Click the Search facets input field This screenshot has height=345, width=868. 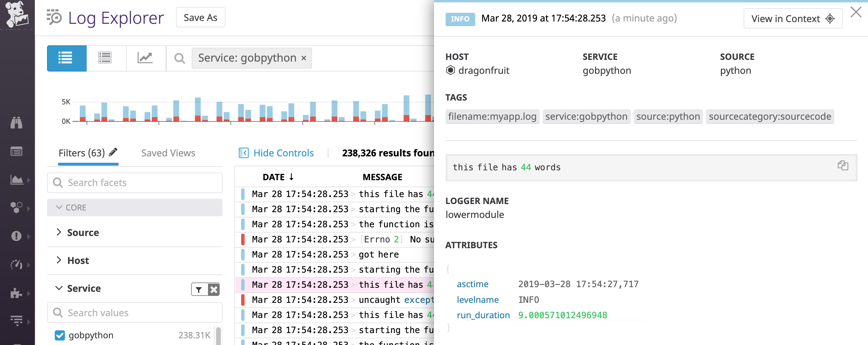coord(134,183)
